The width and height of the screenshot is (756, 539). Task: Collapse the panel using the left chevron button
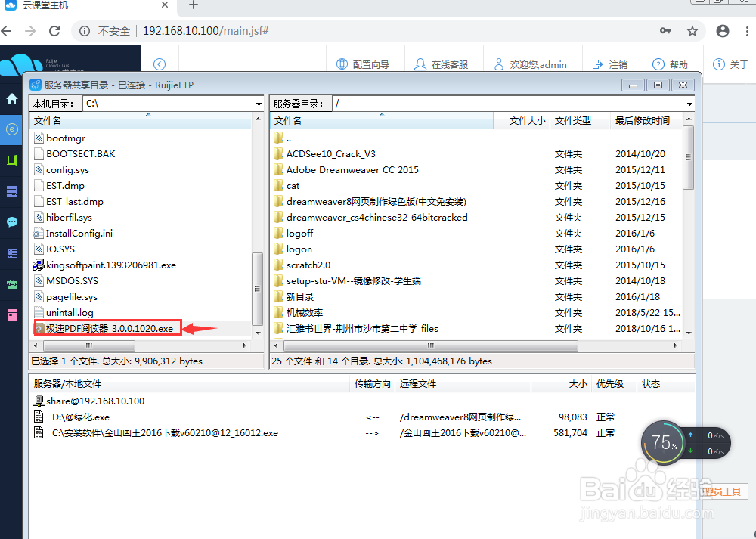pos(158,64)
